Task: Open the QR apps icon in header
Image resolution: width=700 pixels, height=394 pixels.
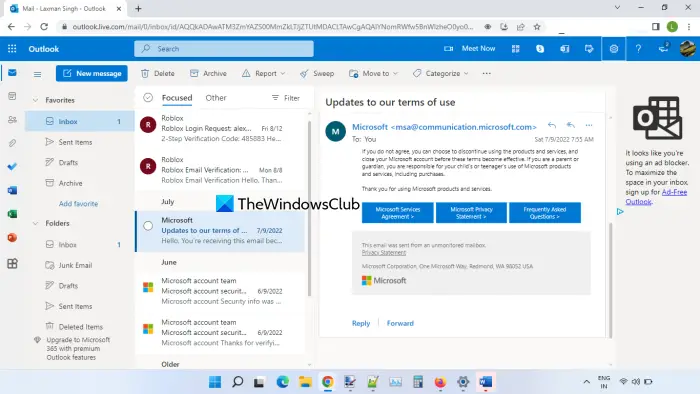Action: [x=516, y=49]
